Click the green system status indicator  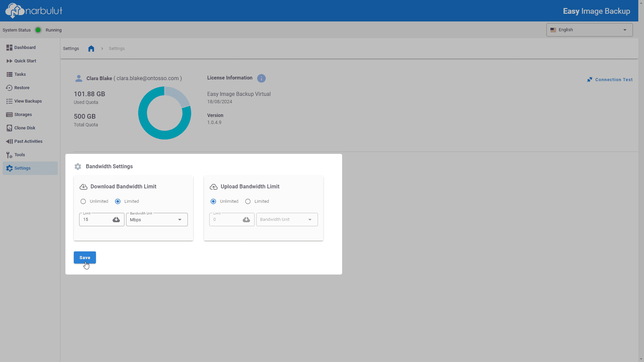(x=38, y=30)
